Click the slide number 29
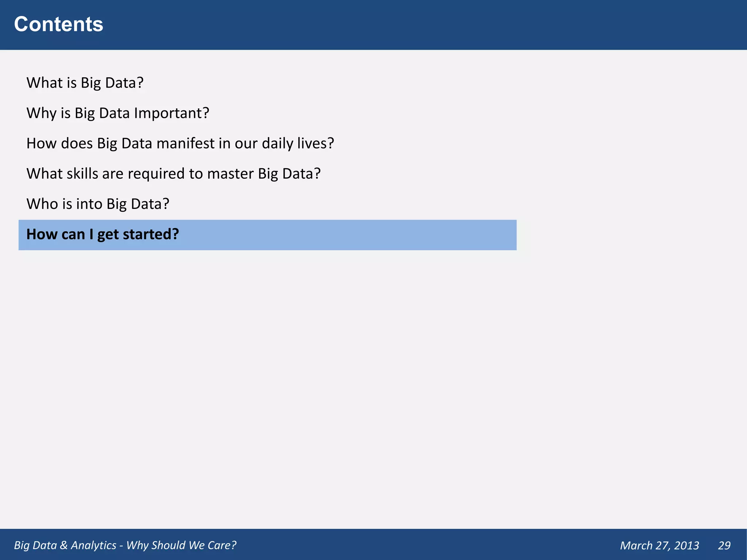Viewport: 747px width, 560px height. [x=724, y=545]
